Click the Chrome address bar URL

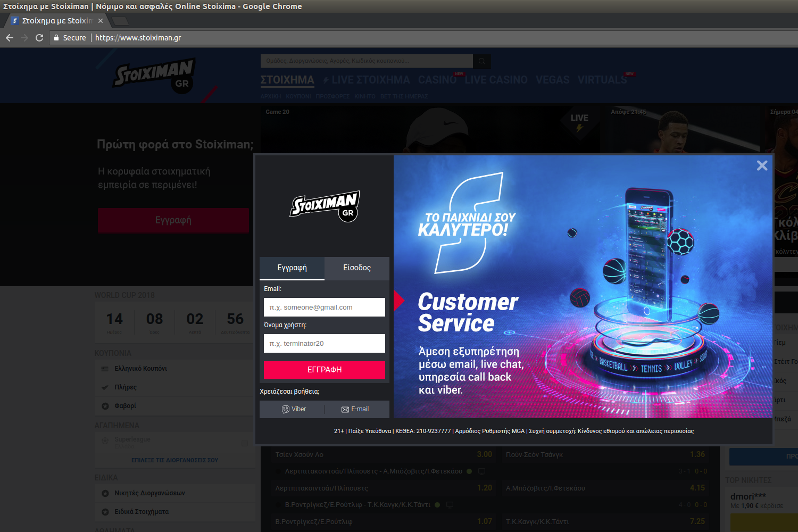(x=138, y=38)
